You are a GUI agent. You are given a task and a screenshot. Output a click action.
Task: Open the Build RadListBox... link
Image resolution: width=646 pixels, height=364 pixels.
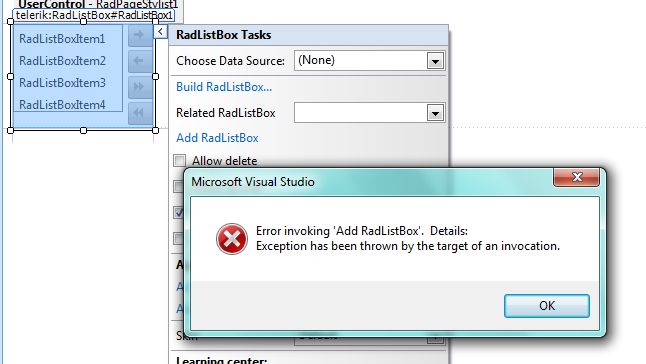[x=224, y=87]
